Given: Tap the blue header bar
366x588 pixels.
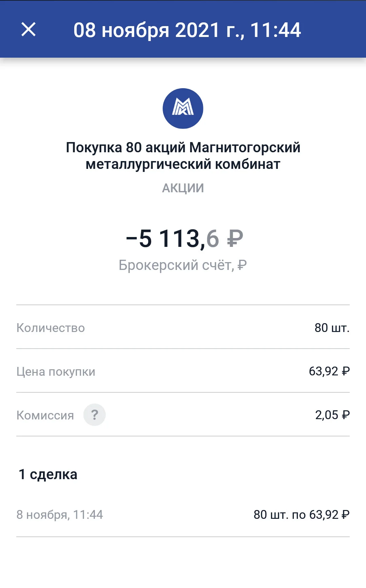Looking at the screenshot, I should tap(183, 29).
